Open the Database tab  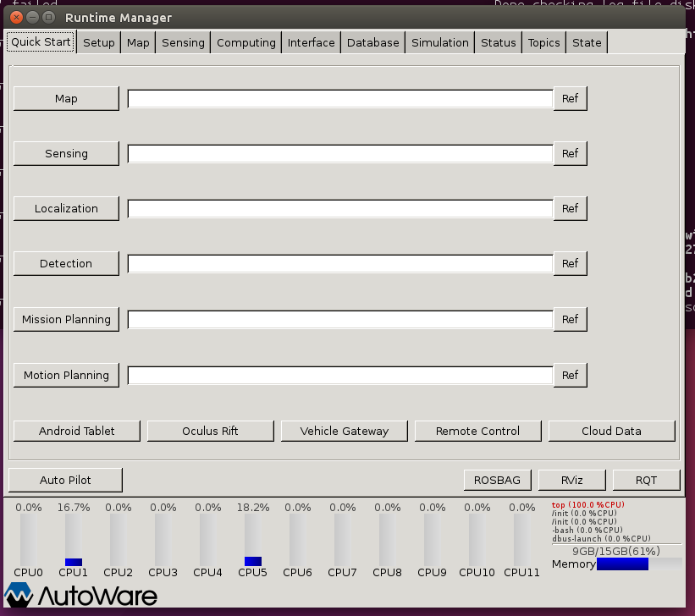click(x=372, y=42)
